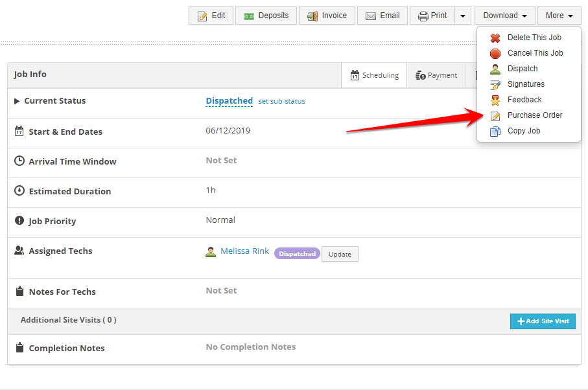Image resolution: width=588 pixels, height=390 pixels.
Task: Click the red Cancel This Job stop icon
Action: click(495, 54)
